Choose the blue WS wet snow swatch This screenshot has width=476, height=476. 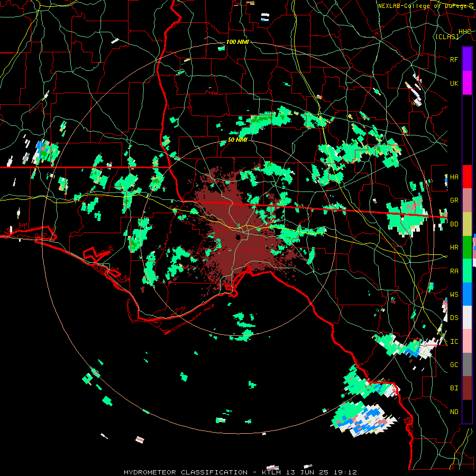(467, 294)
